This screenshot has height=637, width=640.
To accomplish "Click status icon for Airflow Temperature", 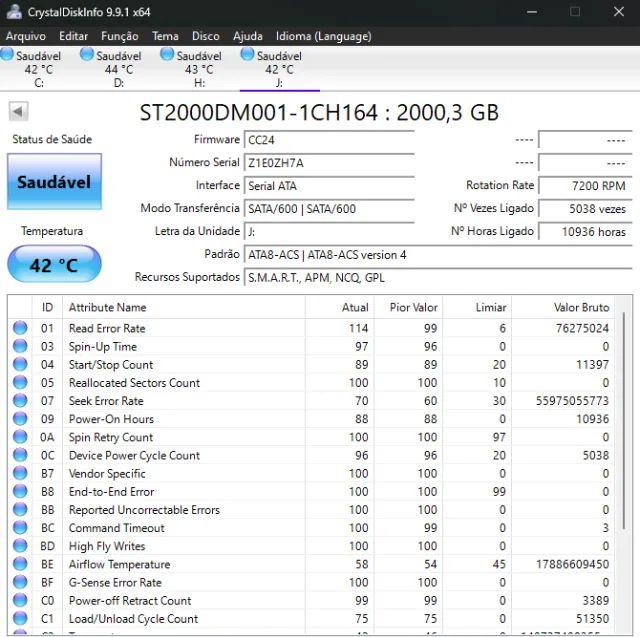I will (x=20, y=564).
